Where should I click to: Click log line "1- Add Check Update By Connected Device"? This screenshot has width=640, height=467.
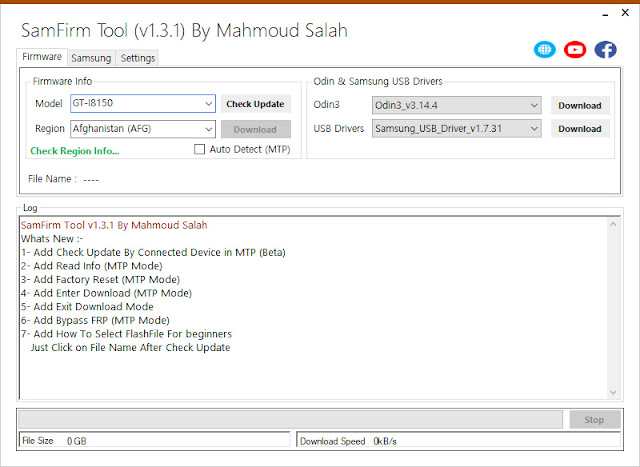pos(153,252)
